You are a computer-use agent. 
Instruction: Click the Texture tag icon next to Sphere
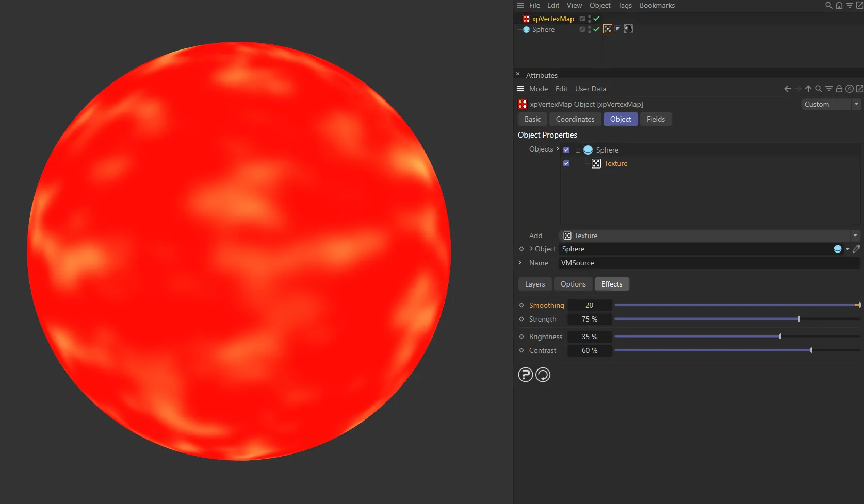click(607, 29)
